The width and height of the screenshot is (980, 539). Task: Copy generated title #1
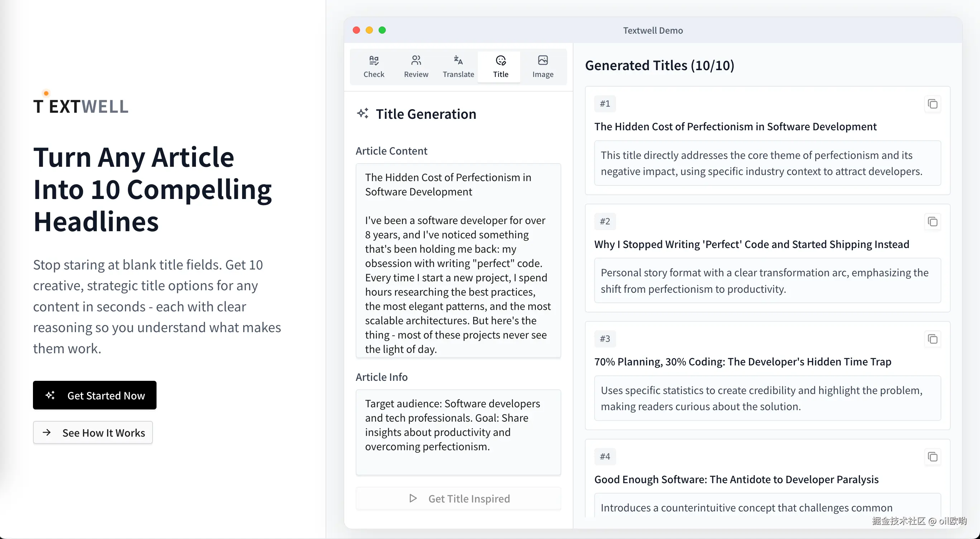pos(932,104)
